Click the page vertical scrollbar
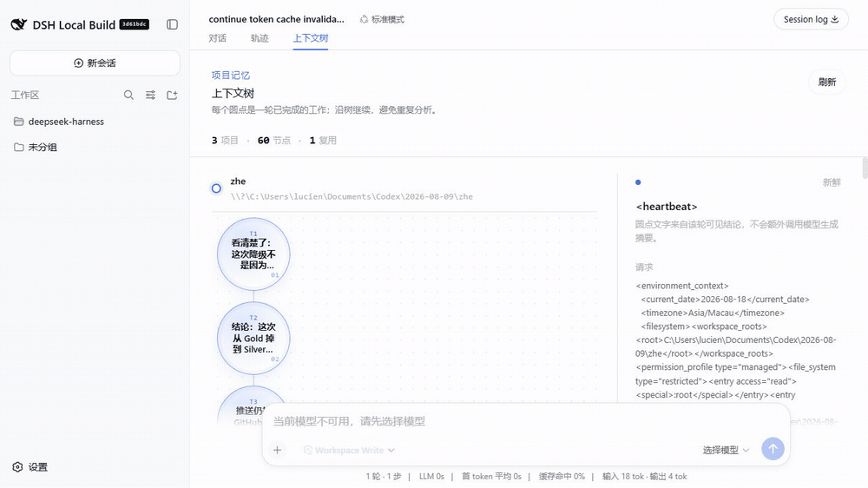This screenshot has width=868, height=488. [865, 168]
